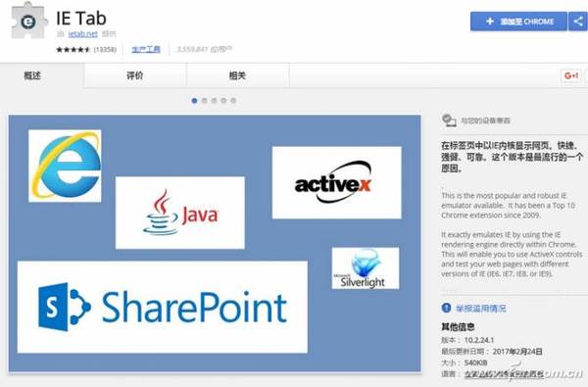Viewport: 588px width, 387px height.
Task: Click the version number 10.2.24.1
Action: click(x=479, y=340)
